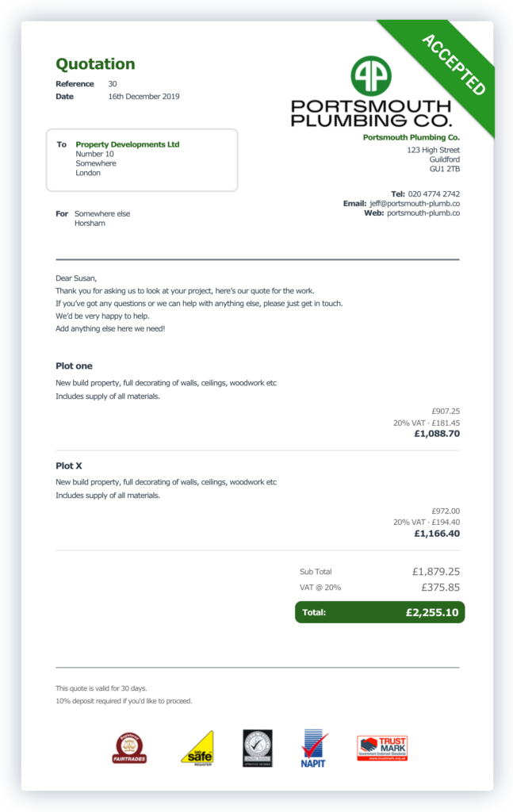
Task: Select the Property Developments Ltd client name
Action: pyautogui.click(x=128, y=144)
